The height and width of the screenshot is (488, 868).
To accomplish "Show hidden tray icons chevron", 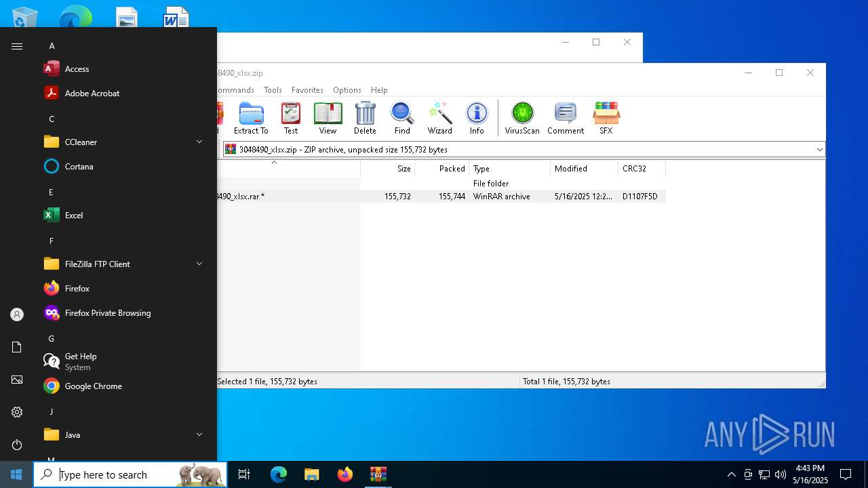I will point(731,474).
